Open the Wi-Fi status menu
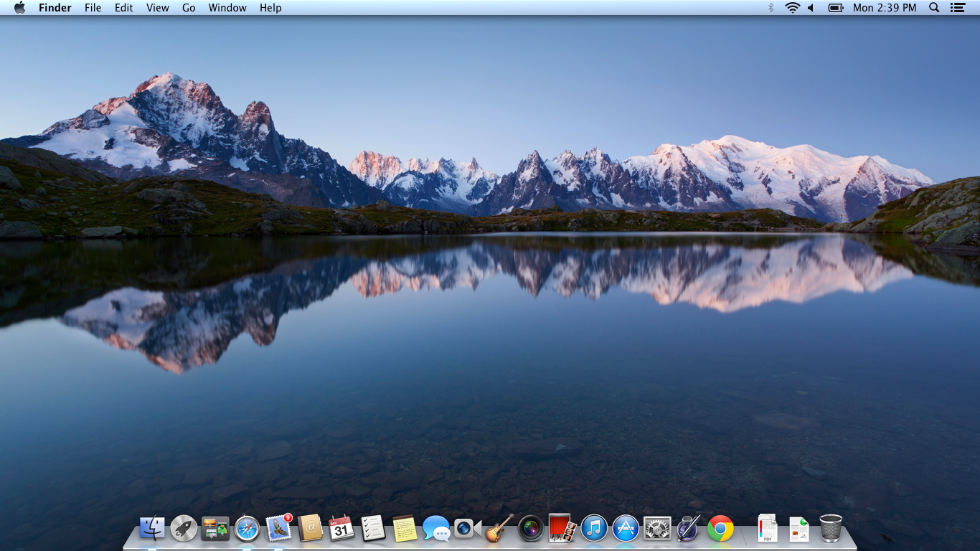Viewport: 980px width, 551px height. (x=792, y=7)
